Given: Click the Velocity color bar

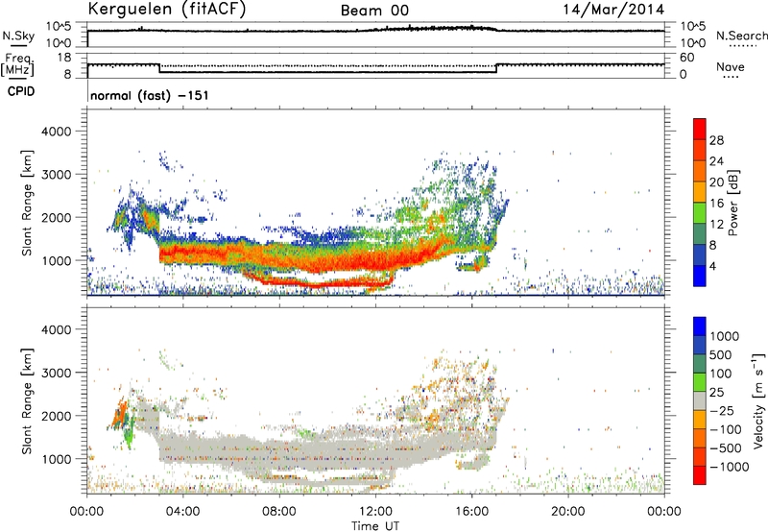Looking at the screenshot, I should pos(700,400).
